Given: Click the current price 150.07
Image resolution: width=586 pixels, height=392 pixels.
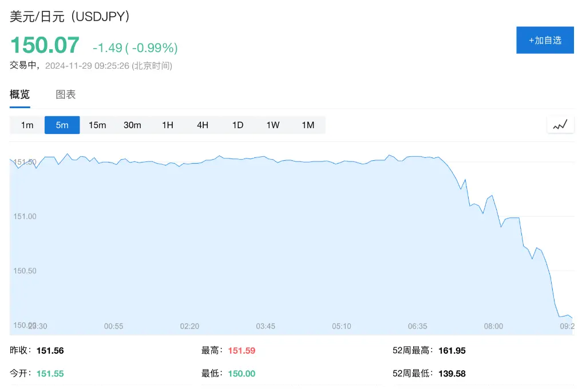Looking at the screenshot, I should pos(45,45).
